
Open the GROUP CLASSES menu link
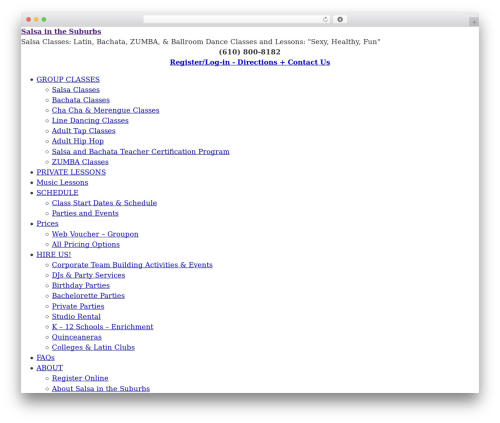pyautogui.click(x=68, y=79)
